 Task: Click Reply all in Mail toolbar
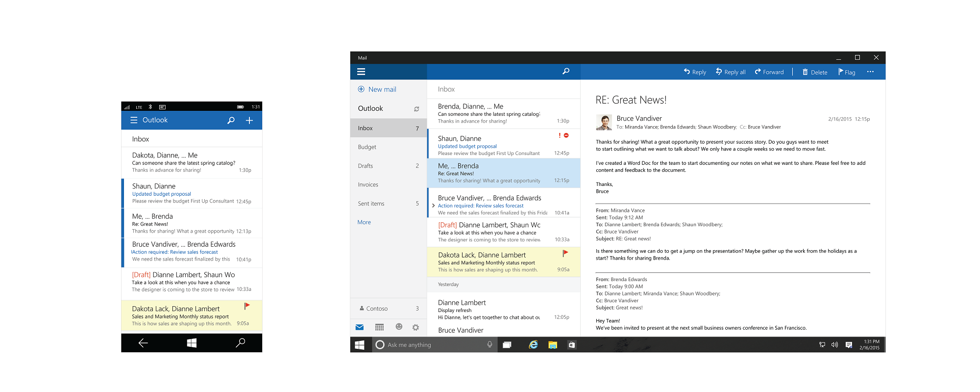(731, 72)
